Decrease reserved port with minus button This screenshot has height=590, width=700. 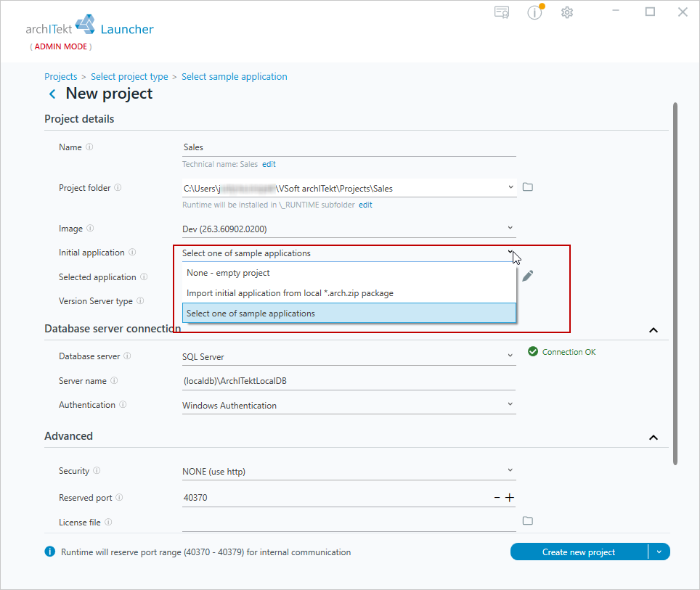point(497,497)
